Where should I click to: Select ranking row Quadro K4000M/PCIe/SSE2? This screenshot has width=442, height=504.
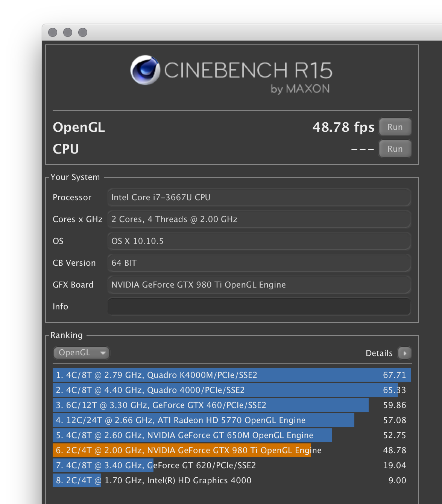[232, 375]
